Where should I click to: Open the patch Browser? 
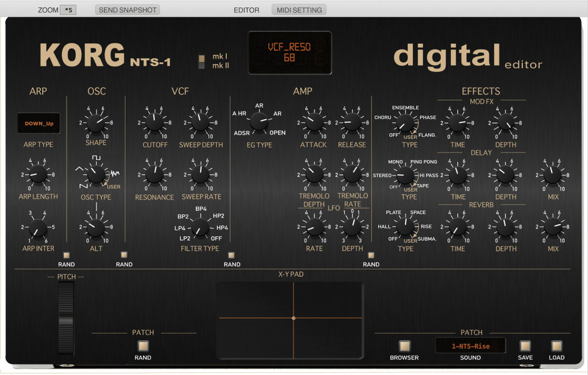(404, 346)
